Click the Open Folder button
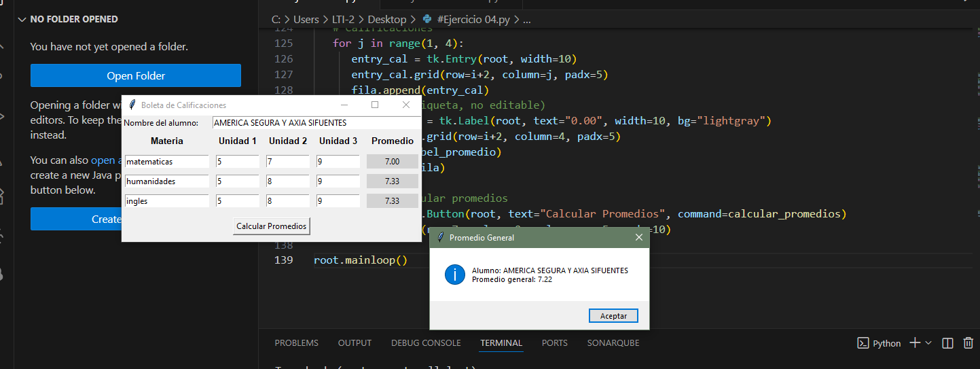The image size is (980, 369). (136, 75)
